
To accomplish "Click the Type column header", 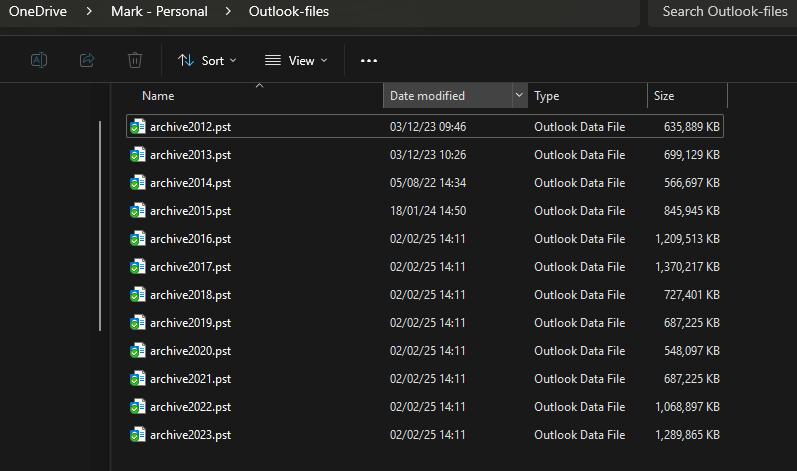I will pyautogui.click(x=546, y=96).
